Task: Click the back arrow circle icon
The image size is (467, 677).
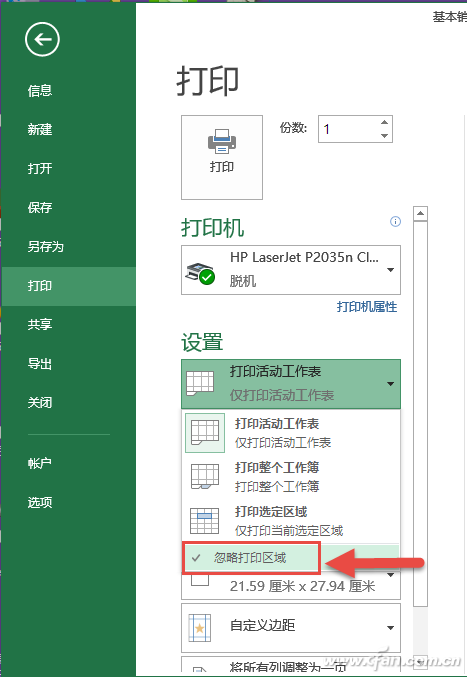Action: (42, 40)
